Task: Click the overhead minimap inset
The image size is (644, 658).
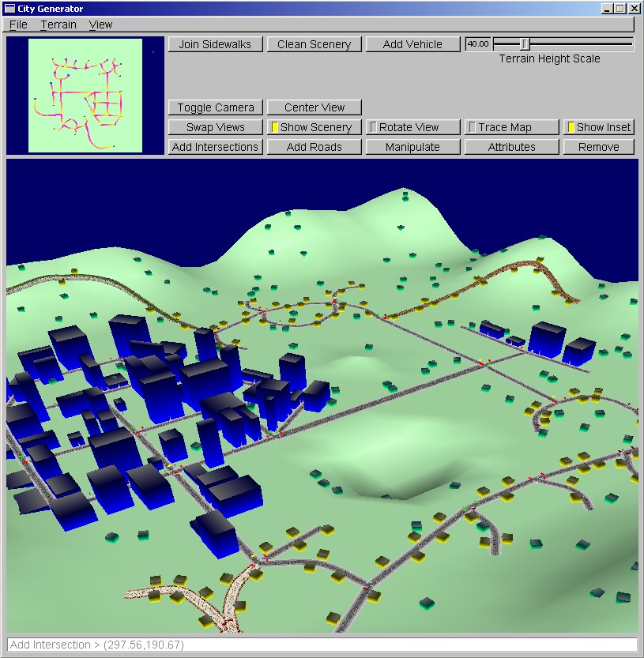Action: [x=85, y=96]
